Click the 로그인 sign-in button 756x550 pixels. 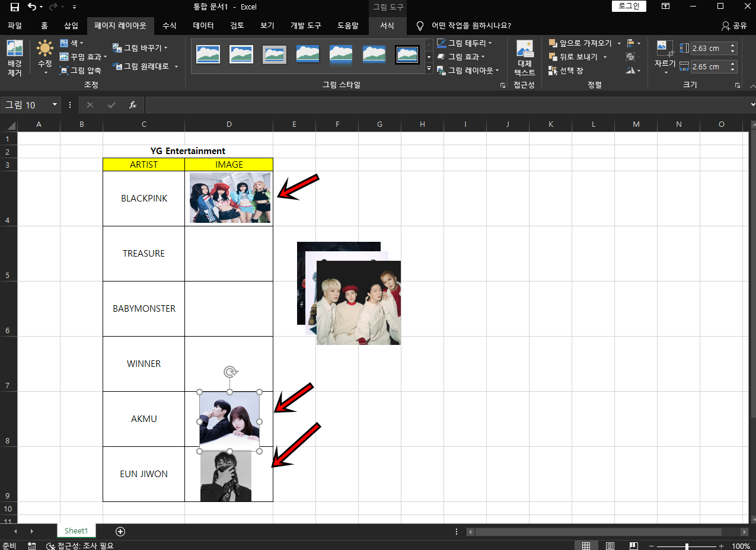629,7
